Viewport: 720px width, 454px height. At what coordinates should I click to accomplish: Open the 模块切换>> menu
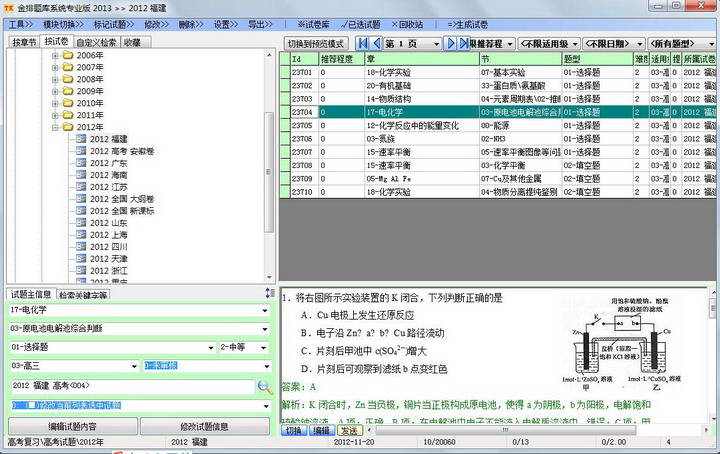(63, 24)
